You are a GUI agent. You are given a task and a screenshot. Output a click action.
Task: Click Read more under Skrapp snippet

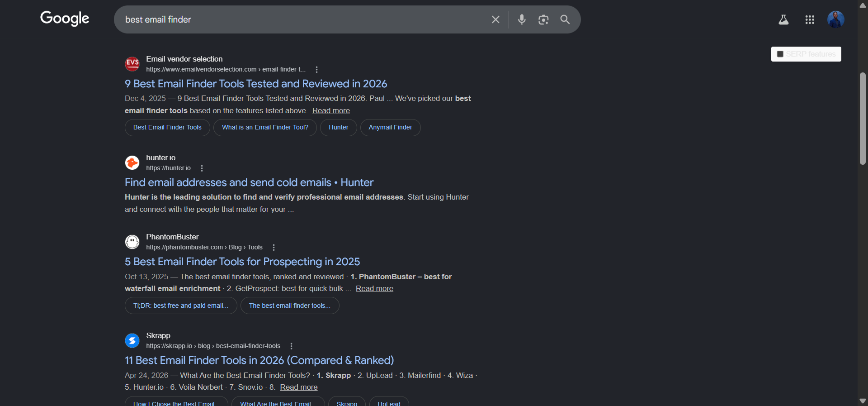pos(299,387)
